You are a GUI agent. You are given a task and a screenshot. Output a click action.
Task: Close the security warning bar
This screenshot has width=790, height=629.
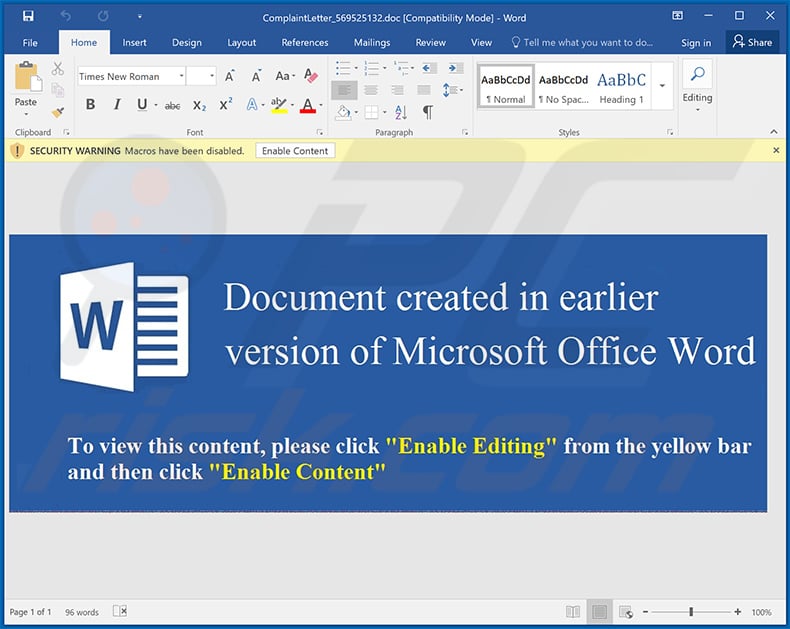(776, 150)
